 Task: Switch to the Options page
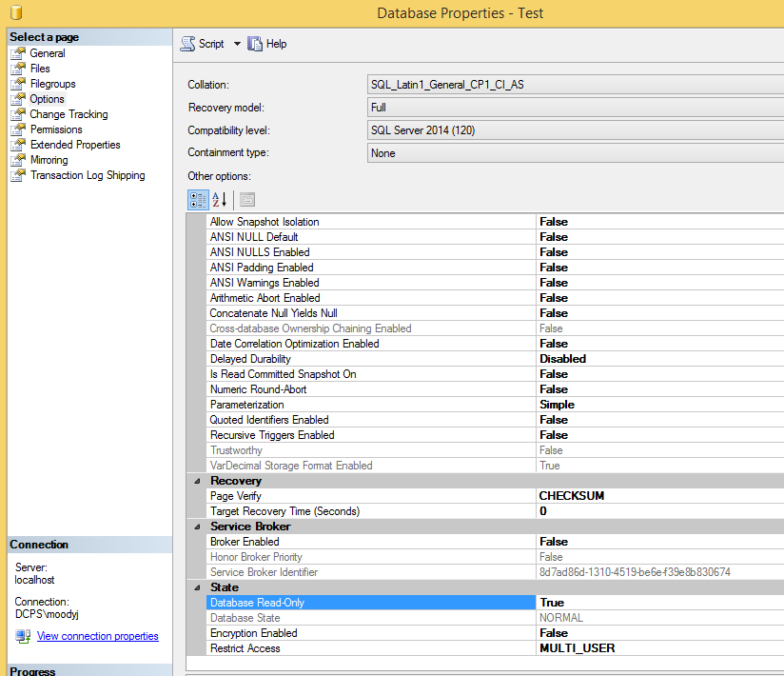tap(47, 98)
